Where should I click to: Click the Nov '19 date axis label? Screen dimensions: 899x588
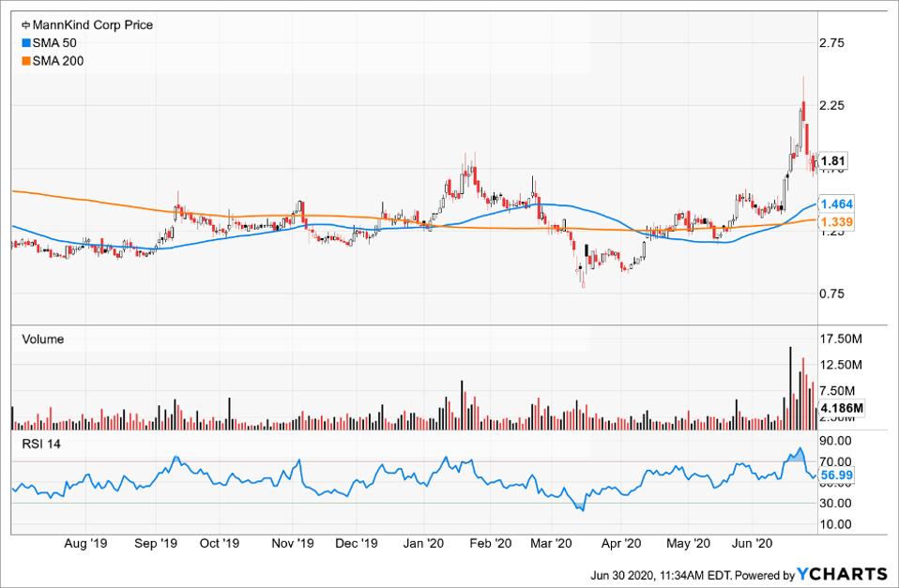point(293,543)
